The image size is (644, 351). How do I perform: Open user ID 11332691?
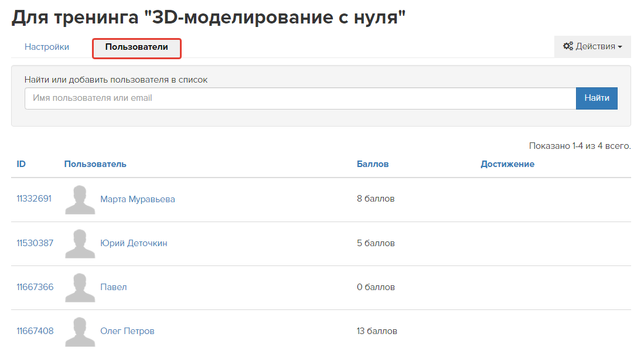[34, 199]
